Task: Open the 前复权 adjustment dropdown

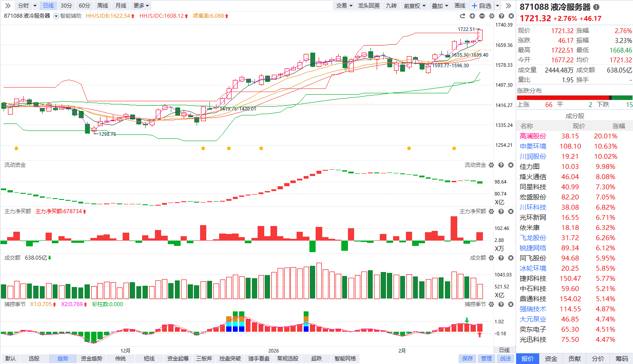Action: click(414, 6)
